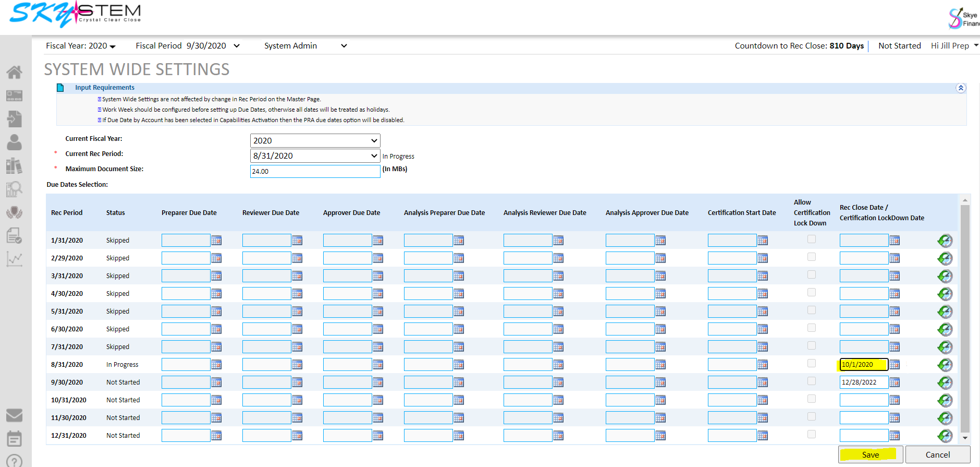Click the help question mark icon
Viewport: 980px width, 467px height.
tap(14, 461)
